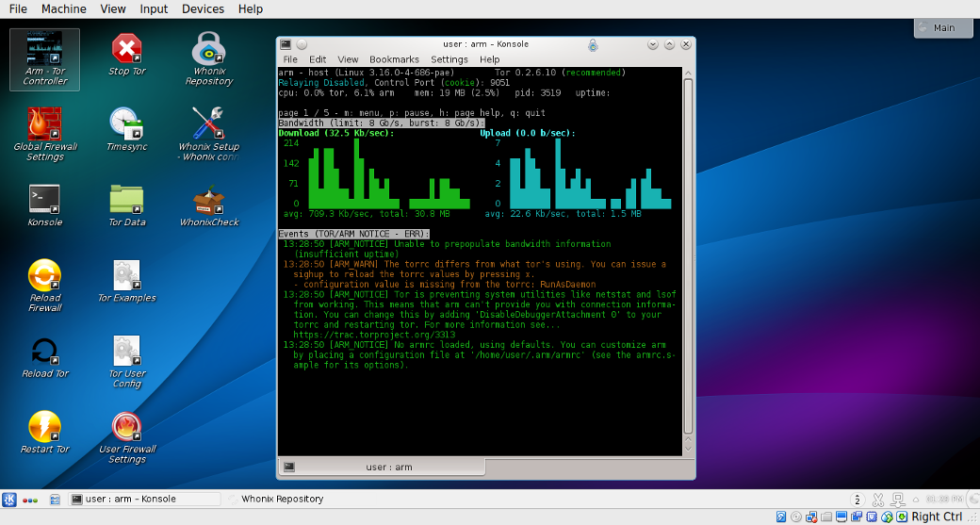Viewport: 980px width, 525px height.
Task: Click the Restart Tor desktop icon
Action: click(44, 433)
